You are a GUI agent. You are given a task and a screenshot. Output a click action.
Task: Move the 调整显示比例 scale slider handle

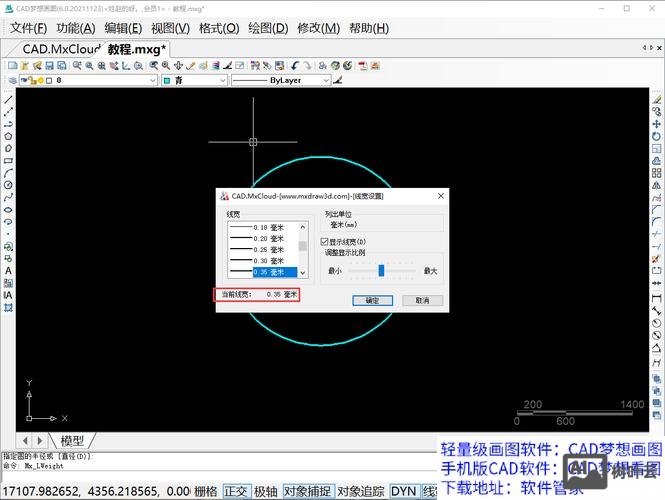tap(381, 270)
